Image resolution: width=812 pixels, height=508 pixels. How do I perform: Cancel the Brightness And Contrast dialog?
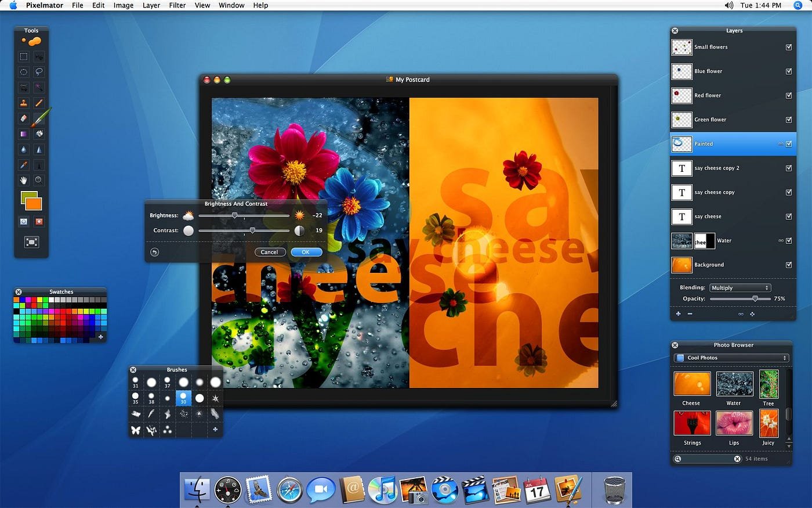[270, 252]
